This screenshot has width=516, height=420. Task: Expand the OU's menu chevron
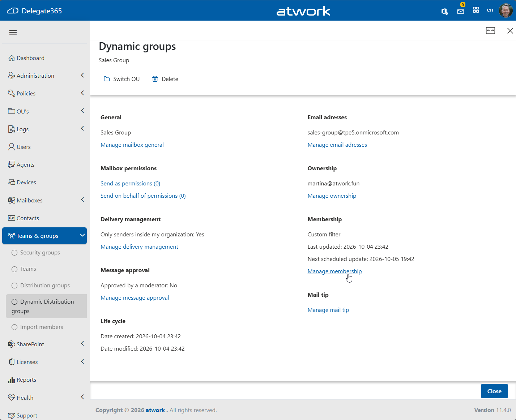82,111
